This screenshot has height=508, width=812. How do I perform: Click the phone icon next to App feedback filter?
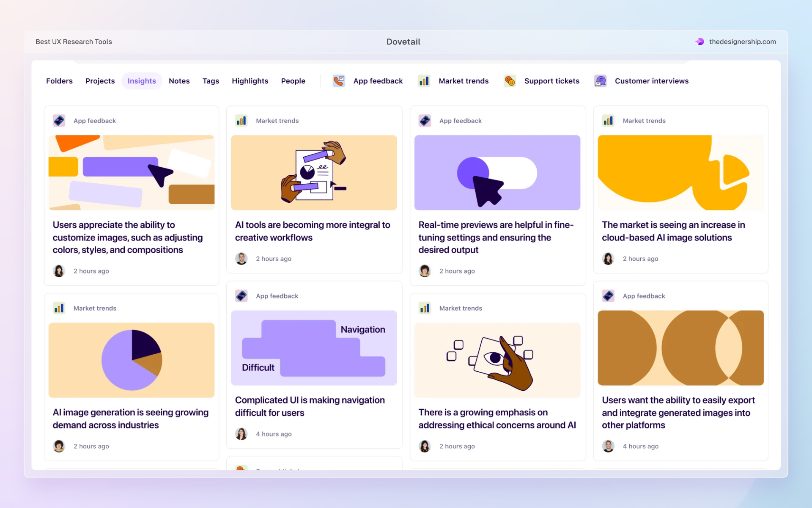click(x=338, y=81)
